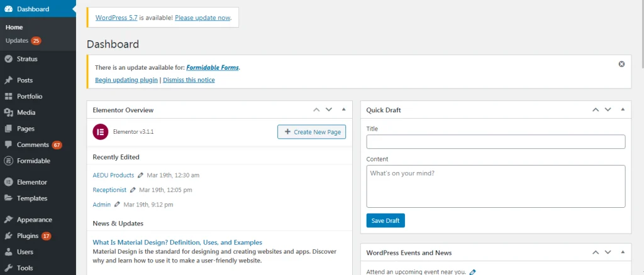Viewport: 644px width, 275px height.
Task: Go to Portfolio menu
Action: (30, 96)
